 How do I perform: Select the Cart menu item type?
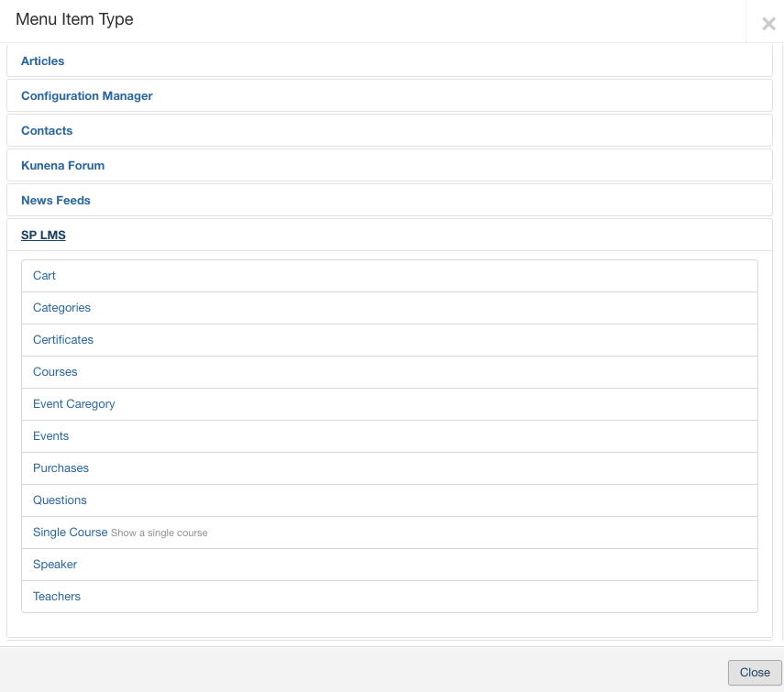[45, 276]
